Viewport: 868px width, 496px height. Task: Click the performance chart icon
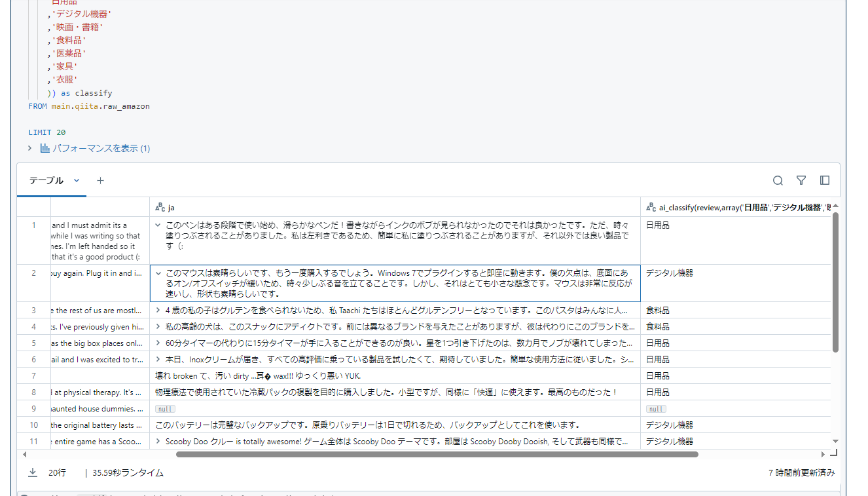[x=45, y=148]
